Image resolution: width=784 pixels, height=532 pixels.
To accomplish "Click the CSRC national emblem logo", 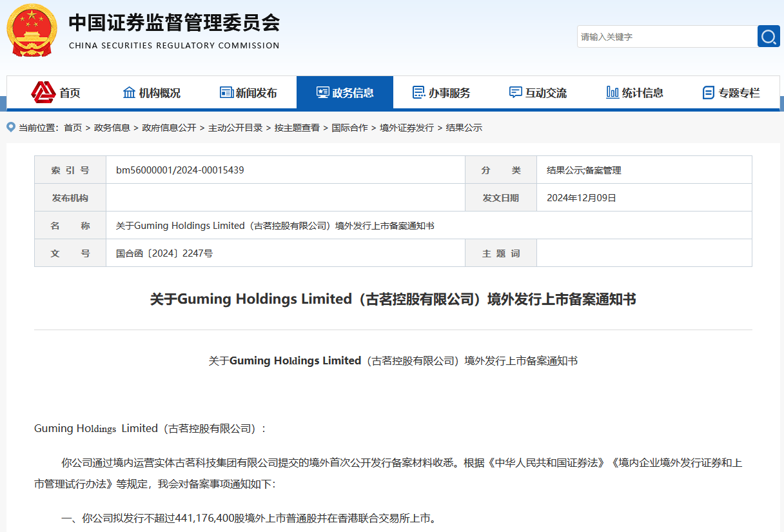I will pos(32,30).
